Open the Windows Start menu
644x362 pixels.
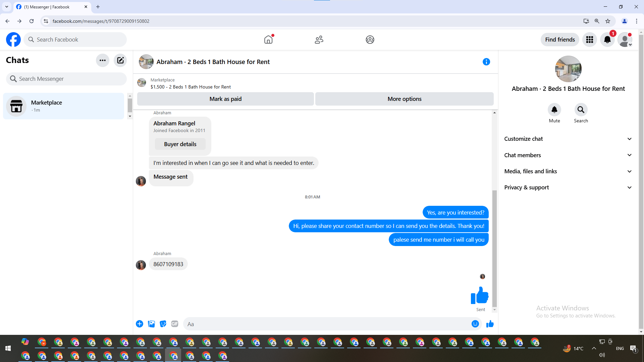(8, 349)
